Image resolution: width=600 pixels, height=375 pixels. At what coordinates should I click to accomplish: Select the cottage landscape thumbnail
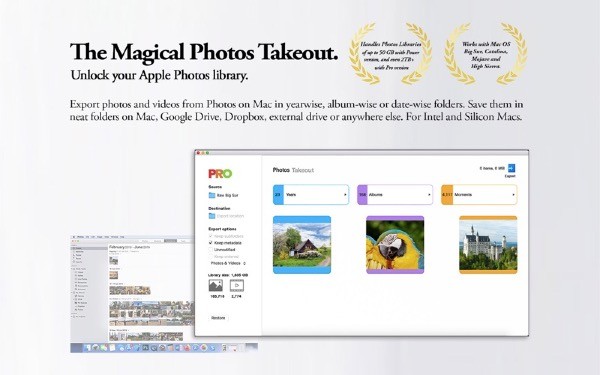[x=302, y=245]
